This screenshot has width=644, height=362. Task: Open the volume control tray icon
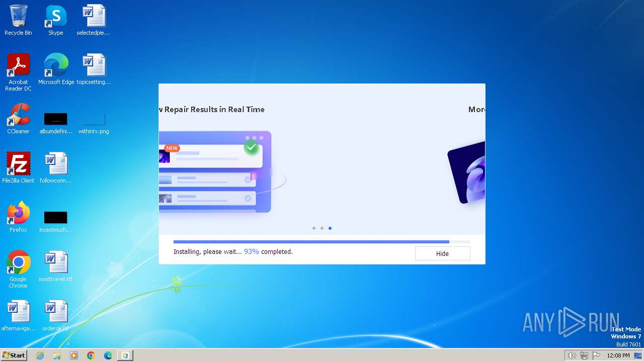coord(572,355)
